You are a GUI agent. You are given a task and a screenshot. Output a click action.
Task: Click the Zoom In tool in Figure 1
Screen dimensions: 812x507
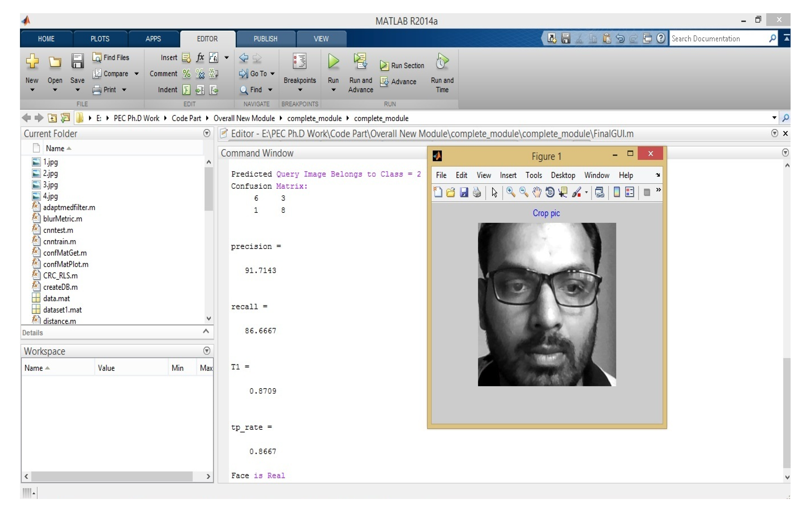(510, 192)
